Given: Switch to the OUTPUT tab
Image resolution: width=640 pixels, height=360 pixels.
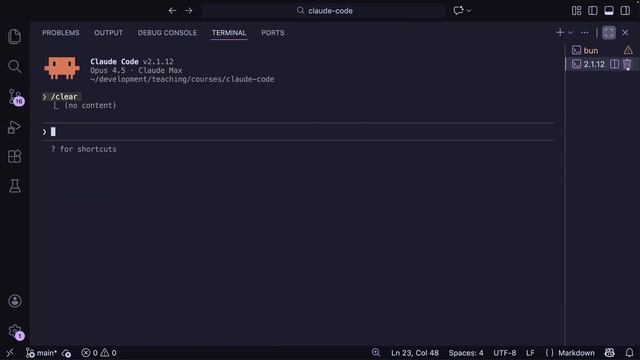Looking at the screenshot, I should (x=109, y=33).
